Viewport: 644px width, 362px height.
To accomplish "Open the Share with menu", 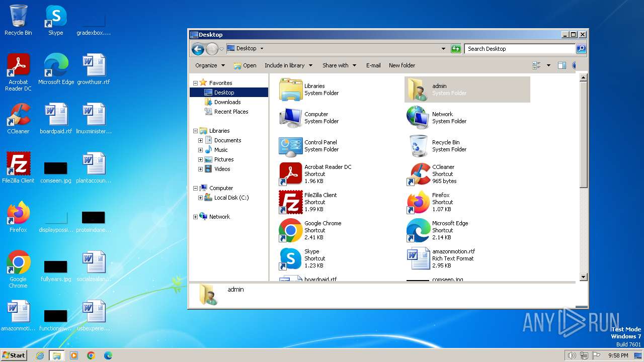I will click(x=339, y=65).
